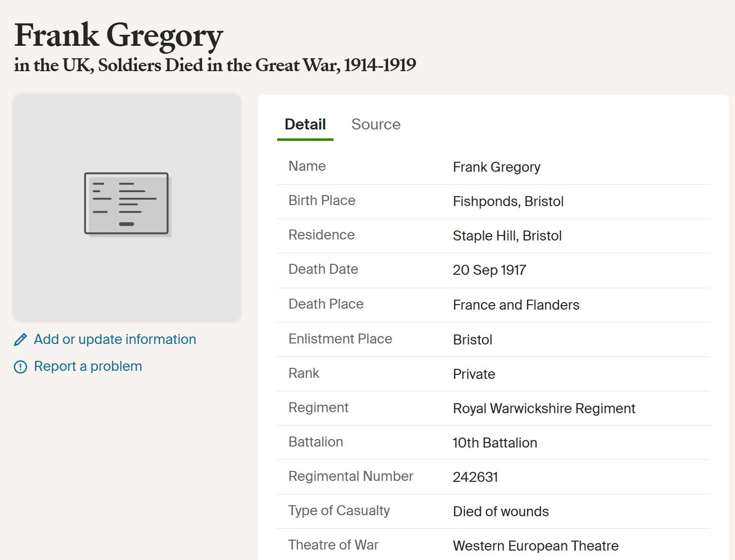Click the Report a problem link
This screenshot has height=560, width=735.
(87, 366)
